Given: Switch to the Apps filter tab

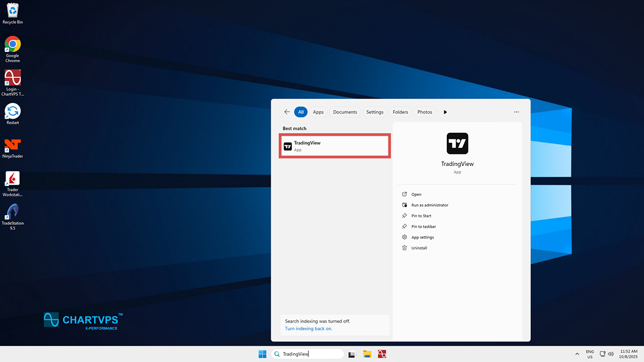Looking at the screenshot, I should coord(318,112).
